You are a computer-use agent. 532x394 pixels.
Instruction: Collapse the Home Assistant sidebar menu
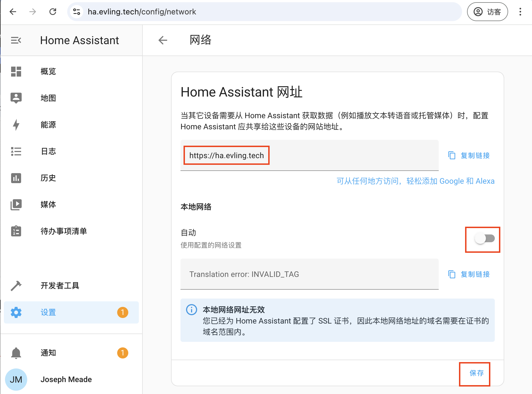click(x=16, y=41)
